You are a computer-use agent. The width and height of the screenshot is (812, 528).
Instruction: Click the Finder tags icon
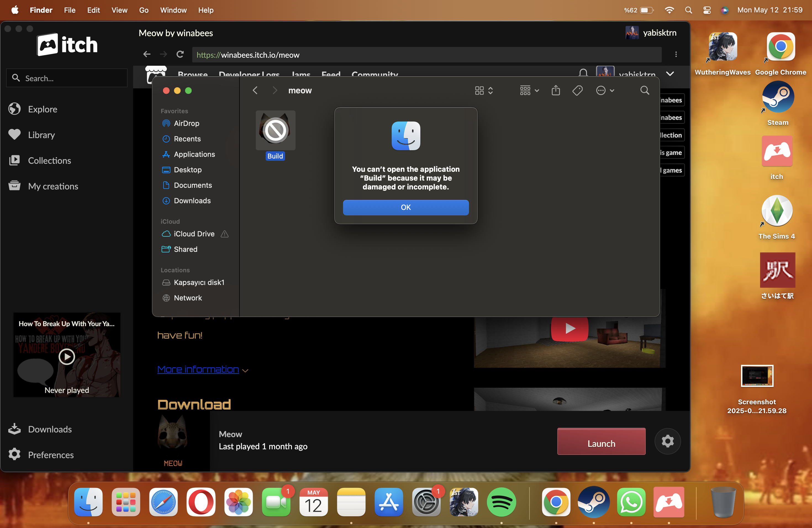click(x=577, y=90)
